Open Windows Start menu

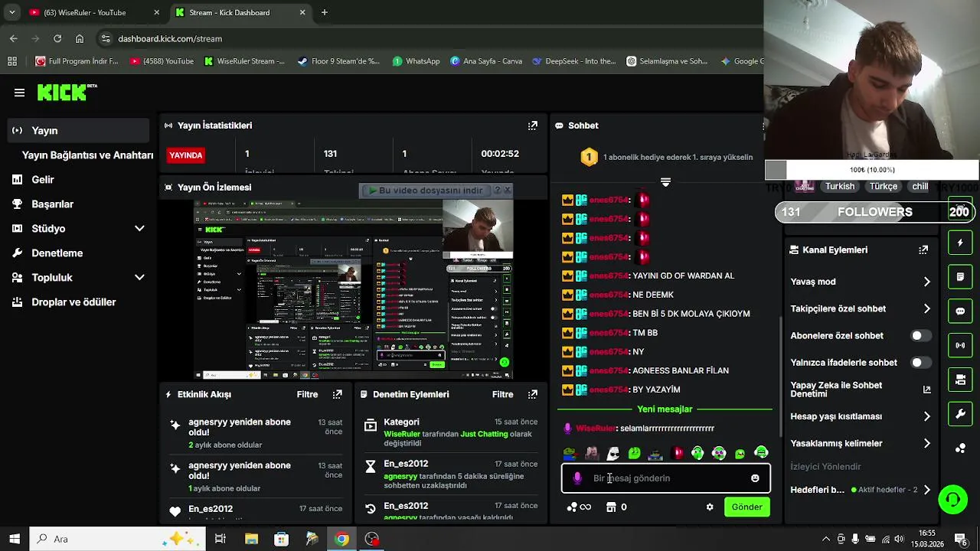pyautogui.click(x=15, y=539)
